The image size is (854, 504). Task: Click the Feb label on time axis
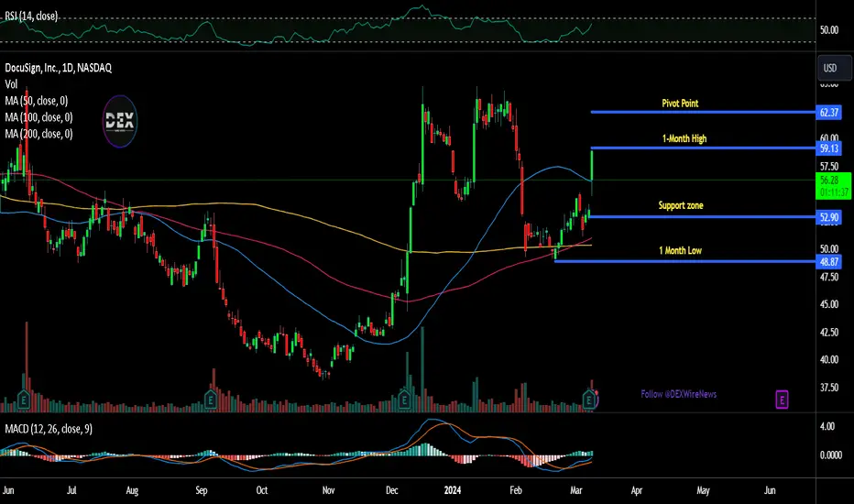(516, 490)
